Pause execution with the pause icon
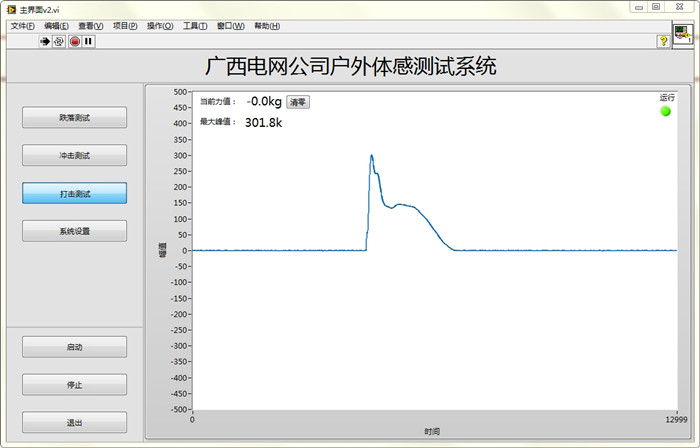This screenshot has height=448, width=700. (x=88, y=41)
